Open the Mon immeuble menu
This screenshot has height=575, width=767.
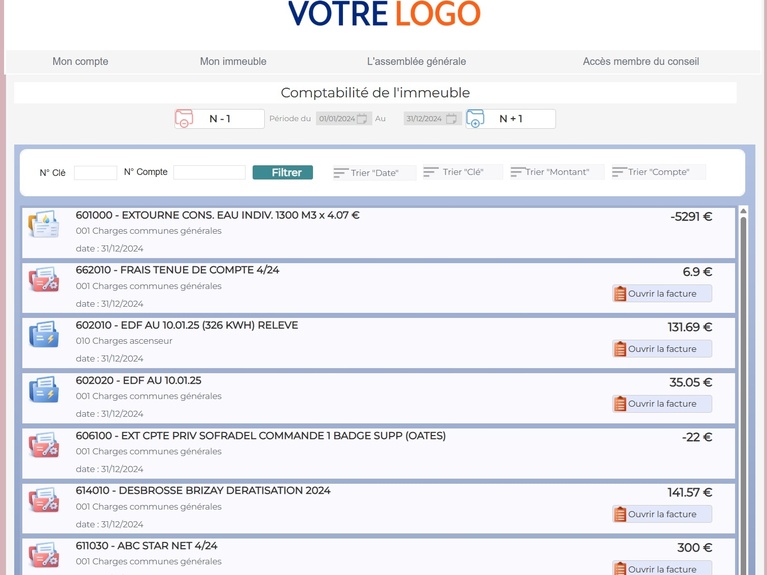[x=233, y=62]
